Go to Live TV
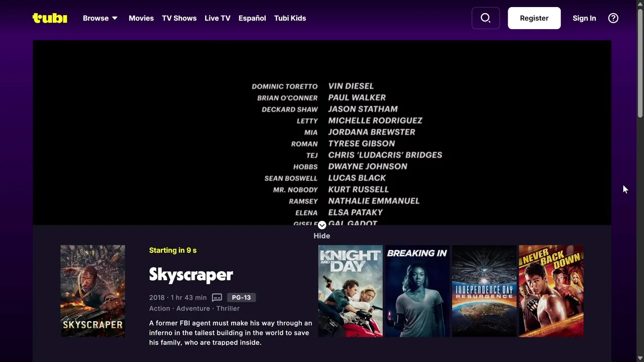The width and height of the screenshot is (644, 362). coord(217,18)
